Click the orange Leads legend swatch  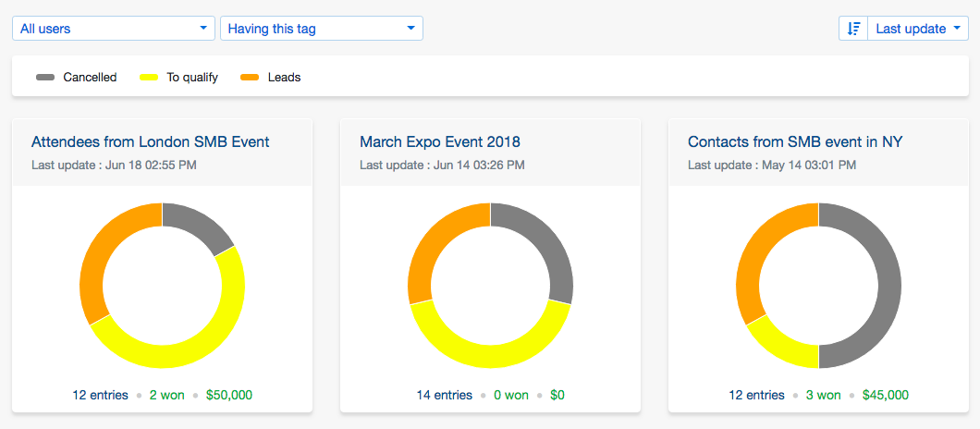tap(249, 78)
